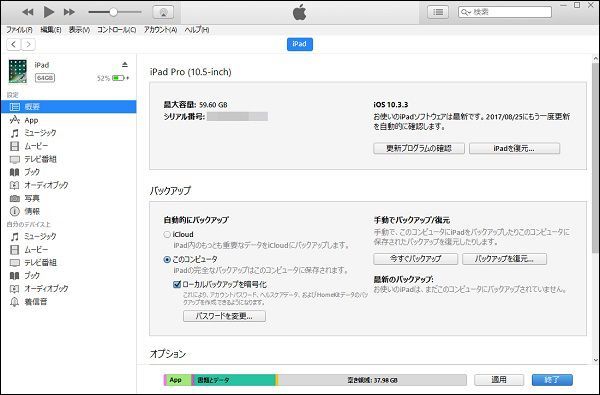Click the 空き領域 37.98 GB segment
The width and height of the screenshot is (600, 395).
pyautogui.click(x=372, y=380)
